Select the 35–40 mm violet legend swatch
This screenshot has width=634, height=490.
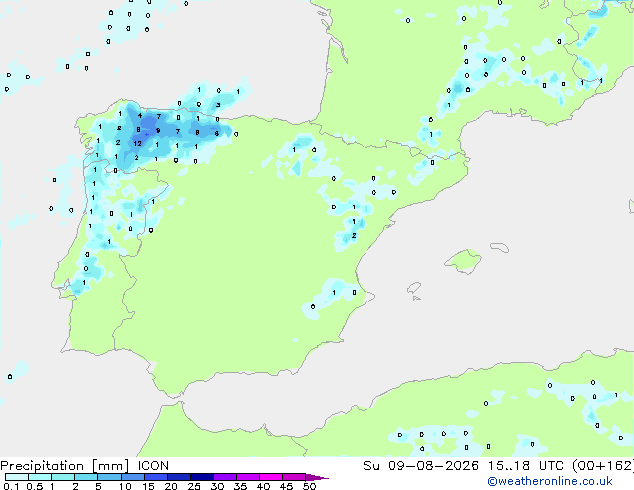pos(247,477)
